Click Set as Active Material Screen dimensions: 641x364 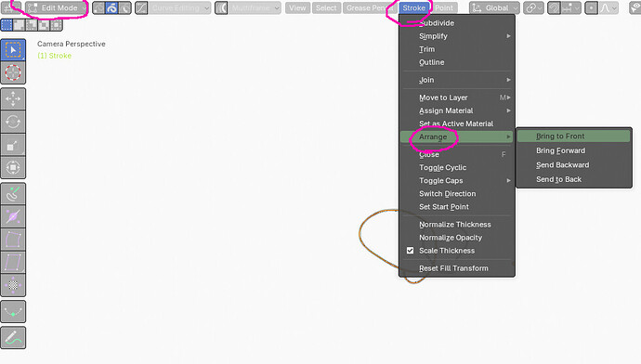[x=457, y=123]
